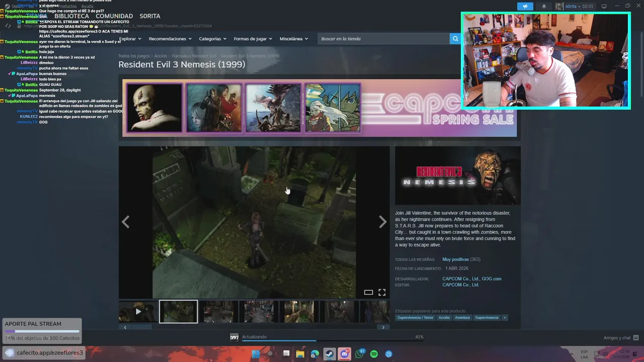Open Spotify from the taskbar
644x362 pixels.
[x=374, y=354]
